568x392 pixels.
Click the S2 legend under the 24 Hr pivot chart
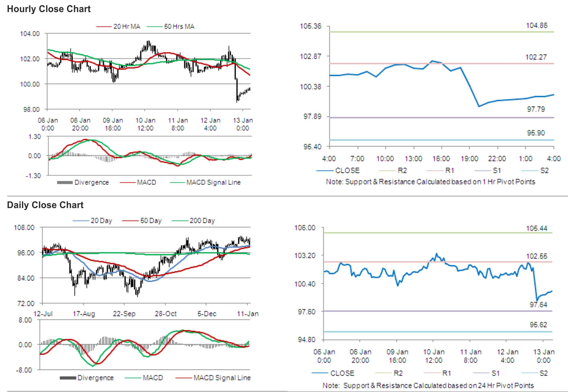543,373
